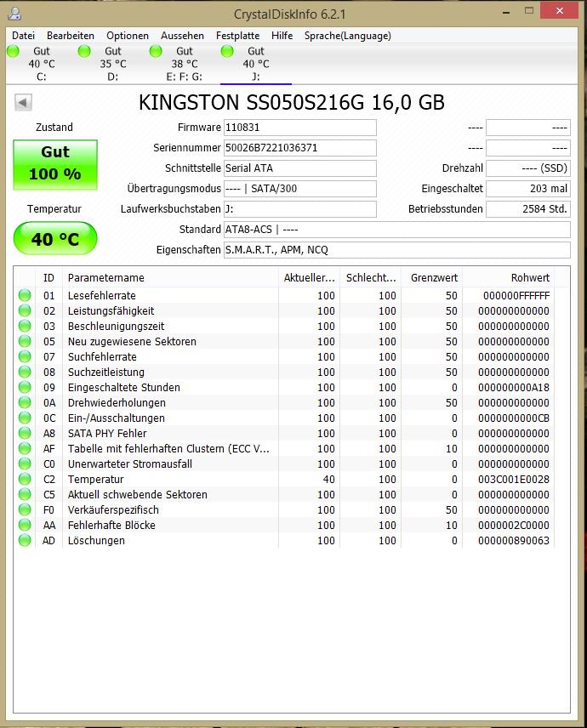Viewport: 587px width, 728px height.
Task: Click the Seriennummer field
Action: click(300, 148)
